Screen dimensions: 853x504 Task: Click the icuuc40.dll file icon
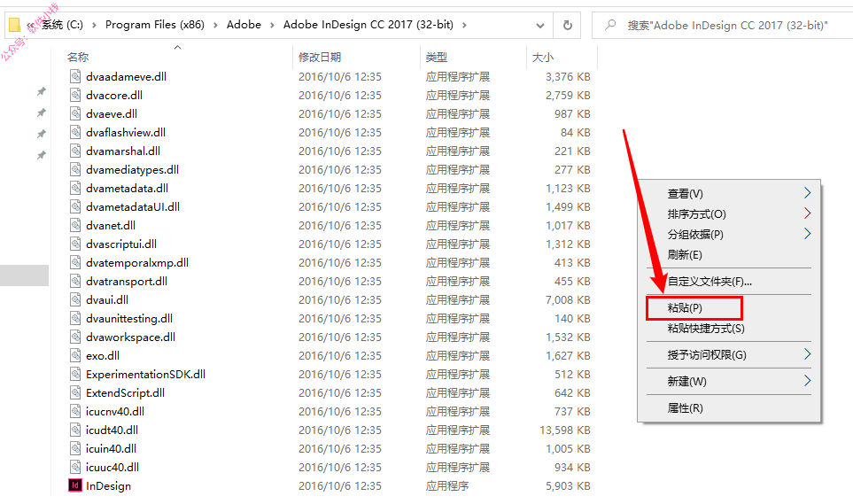click(75, 467)
